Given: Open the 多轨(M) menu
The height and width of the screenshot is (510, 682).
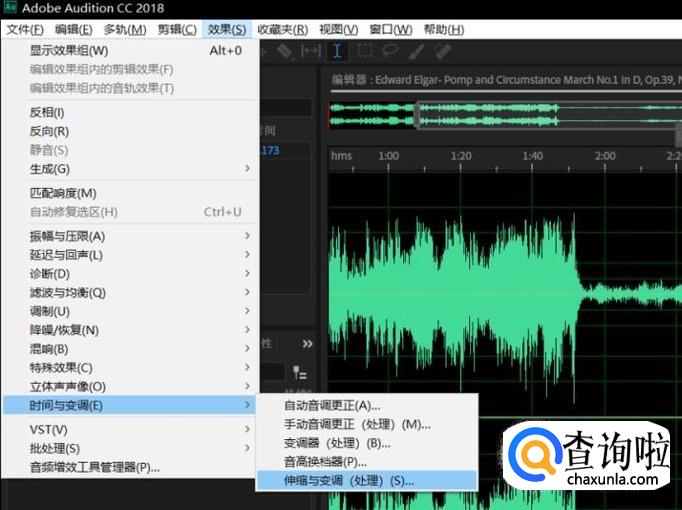Looking at the screenshot, I should point(125,30).
